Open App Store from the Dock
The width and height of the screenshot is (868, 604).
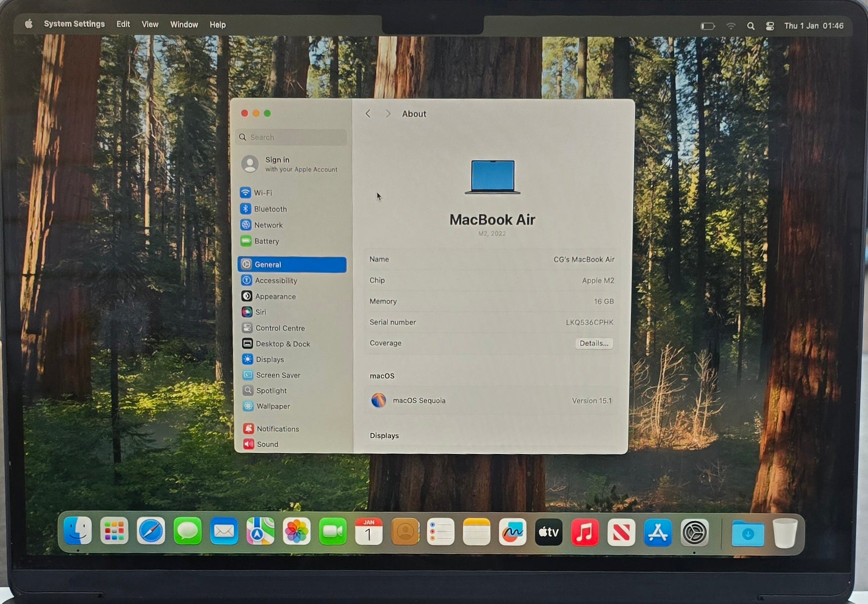point(658,532)
